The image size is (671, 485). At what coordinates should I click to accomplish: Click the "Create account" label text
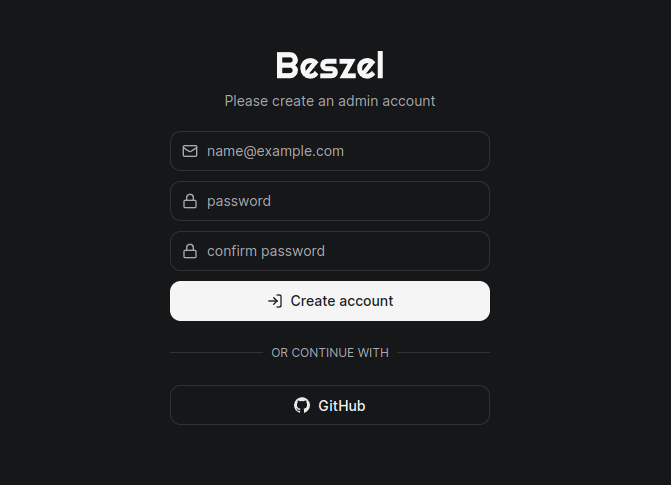342,301
